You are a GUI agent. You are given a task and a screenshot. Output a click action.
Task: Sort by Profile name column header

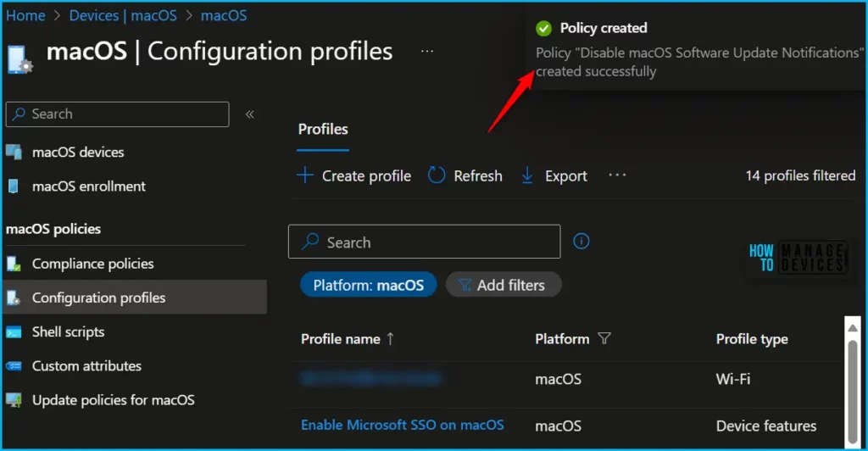click(x=341, y=339)
